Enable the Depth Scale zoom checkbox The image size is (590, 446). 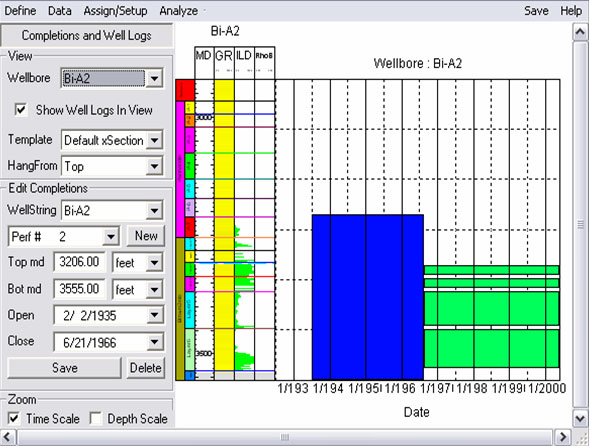pos(96,418)
